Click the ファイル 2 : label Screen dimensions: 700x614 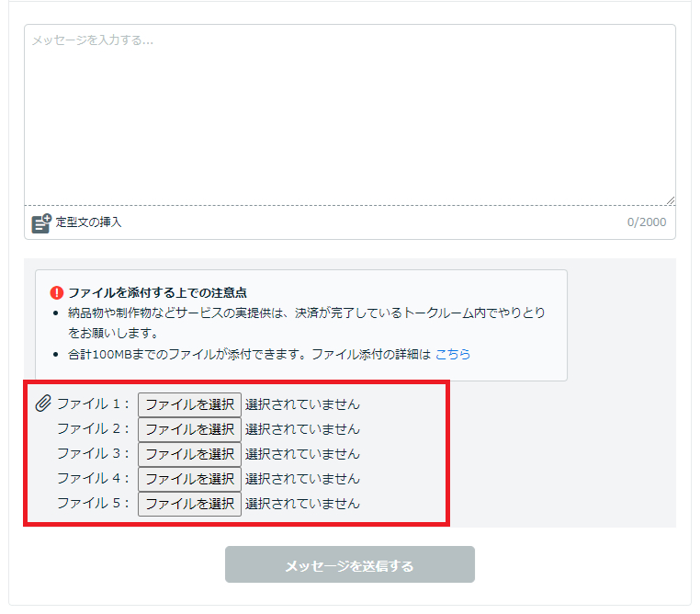pyautogui.click(x=94, y=428)
